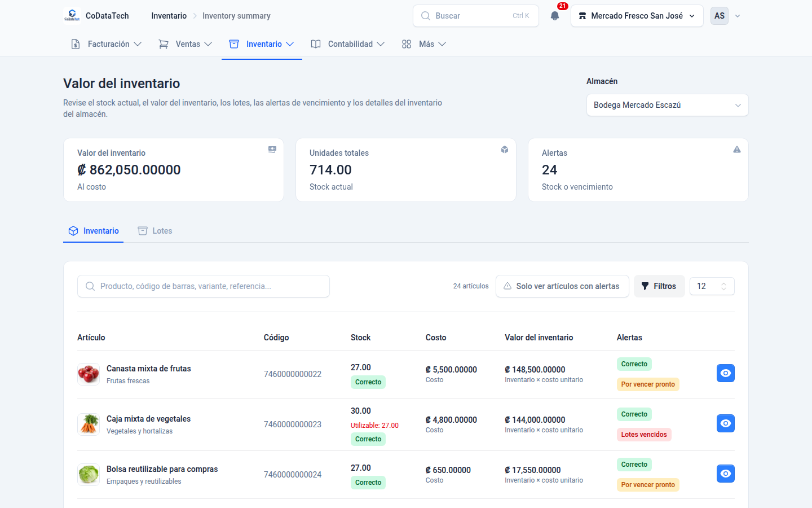Click the Valor del inventario card icon
The height and width of the screenshot is (508, 812).
[x=272, y=150]
